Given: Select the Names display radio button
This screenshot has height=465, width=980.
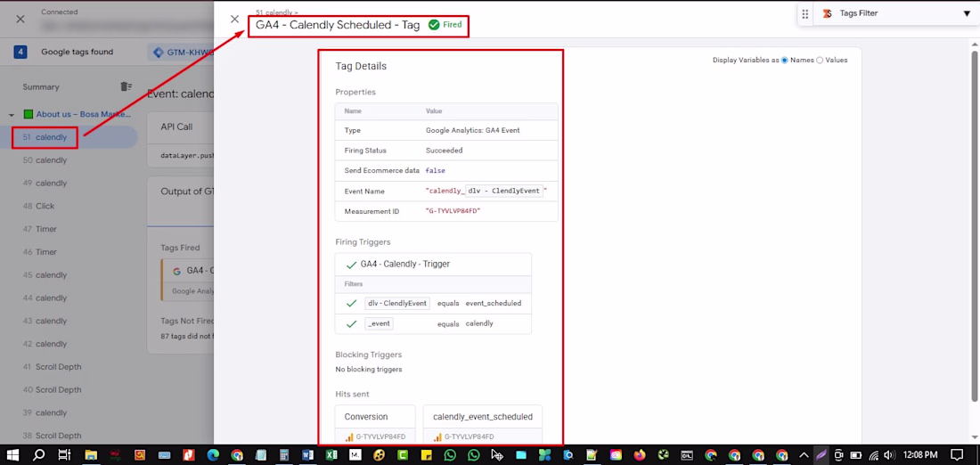Looking at the screenshot, I should (x=785, y=60).
